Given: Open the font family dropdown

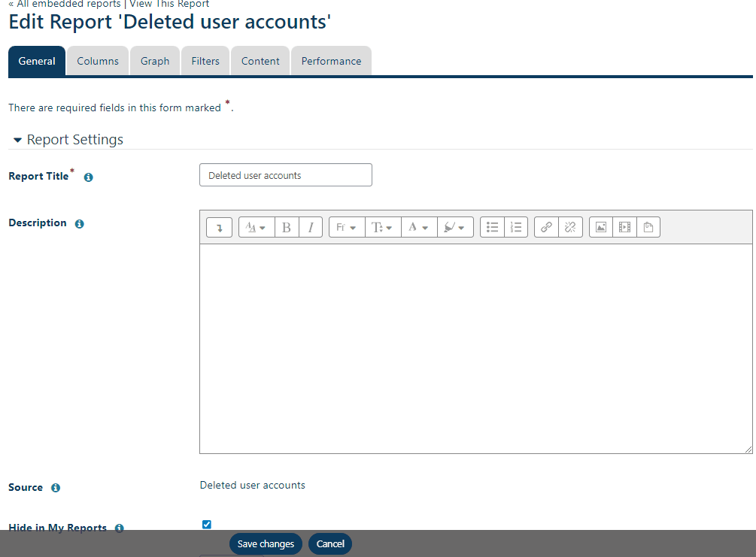Looking at the screenshot, I should pyautogui.click(x=346, y=226).
